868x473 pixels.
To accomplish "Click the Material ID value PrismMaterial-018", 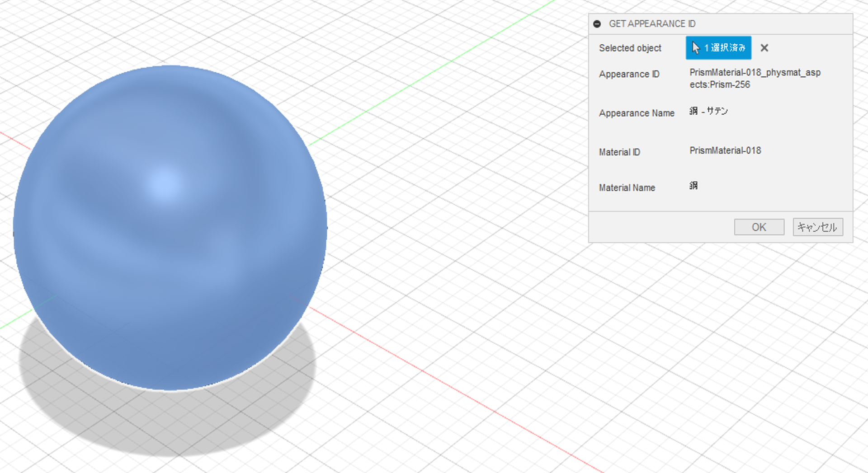I will 725,150.
